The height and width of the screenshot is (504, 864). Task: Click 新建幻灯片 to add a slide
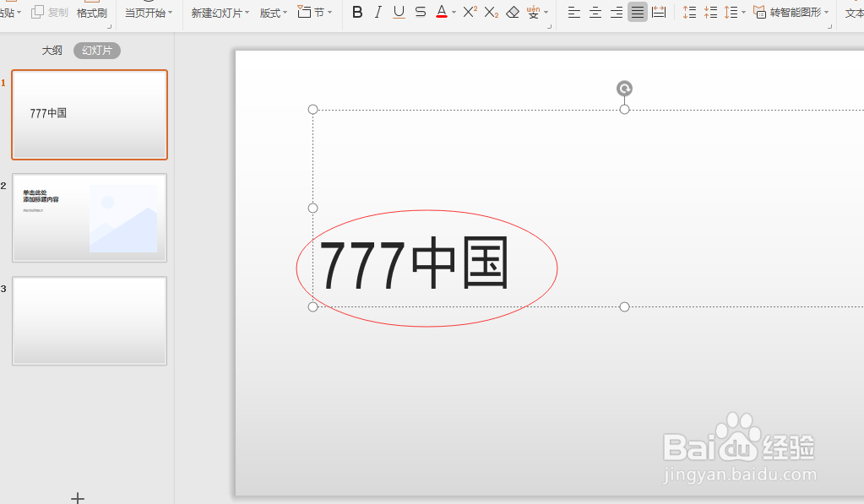click(x=217, y=13)
